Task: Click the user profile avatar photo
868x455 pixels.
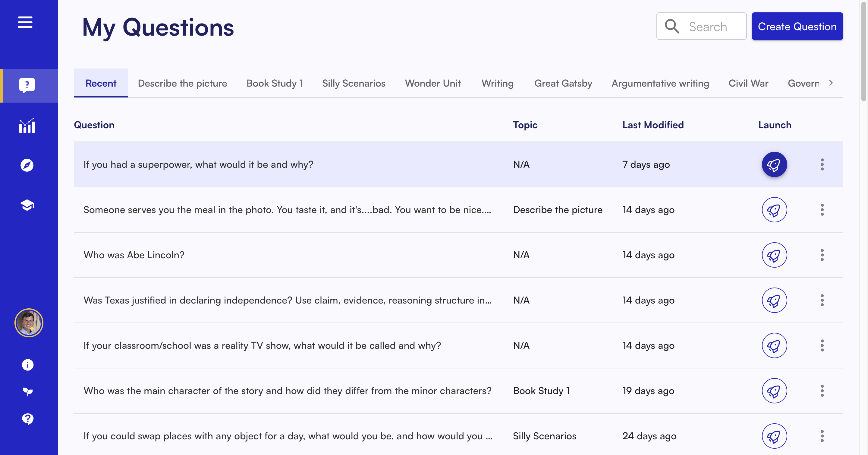Action: pos(29,323)
